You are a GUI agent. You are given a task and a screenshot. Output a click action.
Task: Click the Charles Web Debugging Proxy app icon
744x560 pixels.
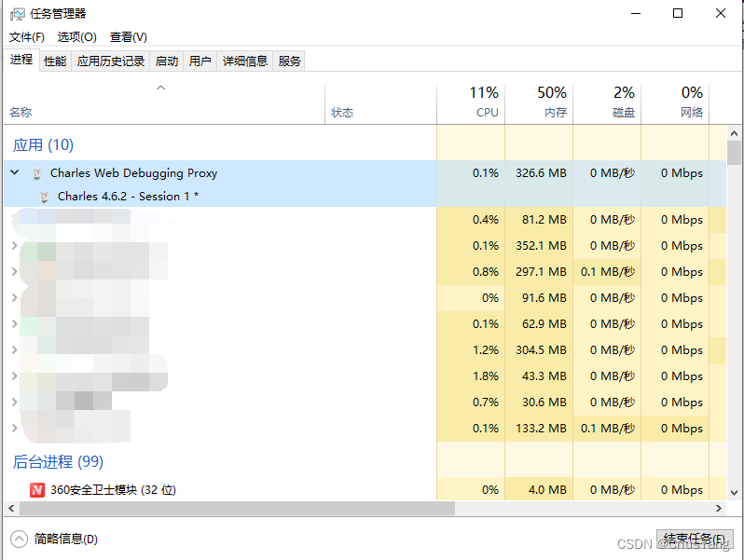(x=36, y=173)
